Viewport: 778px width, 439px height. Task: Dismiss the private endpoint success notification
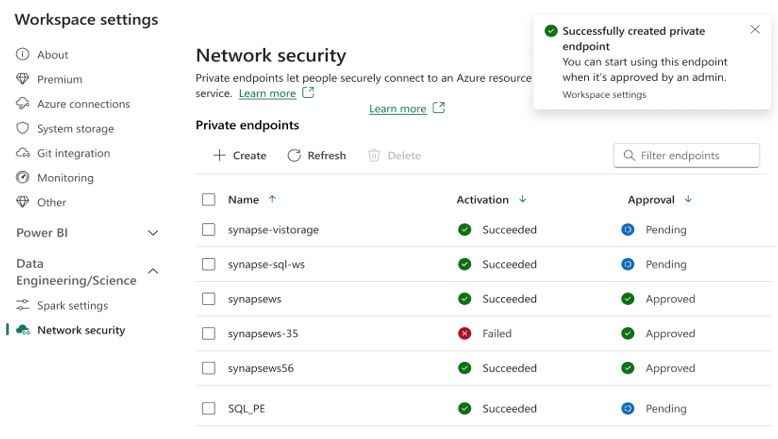tap(755, 30)
